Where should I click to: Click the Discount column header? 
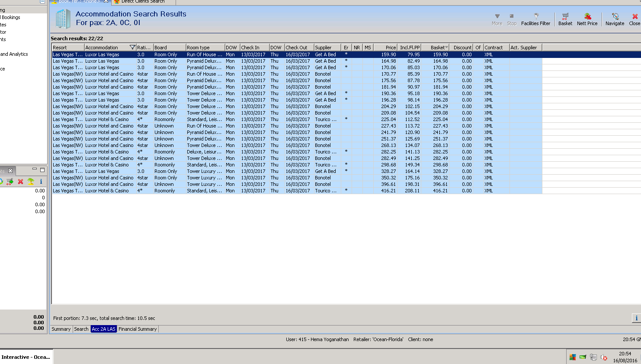pos(461,48)
